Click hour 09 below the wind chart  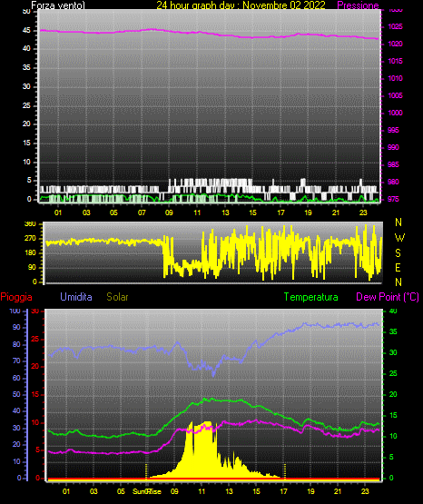coord(169,212)
